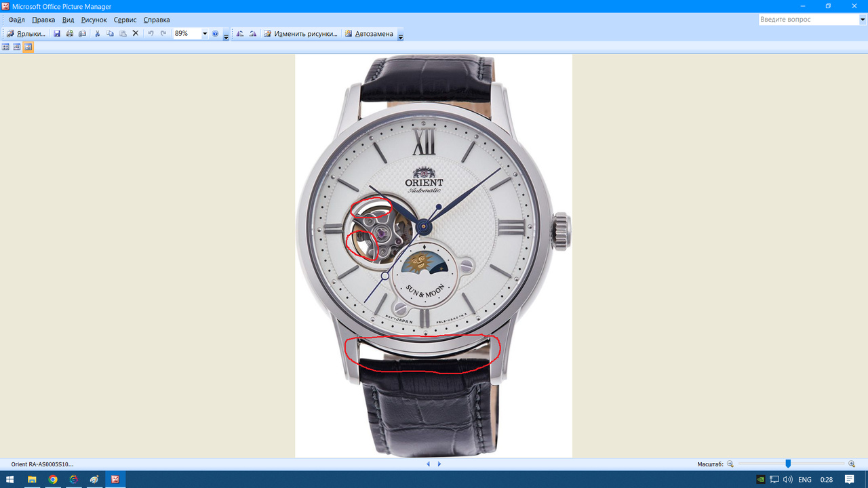Screen dimensions: 868x488
Task: Click the NVIDIA tray icon
Action: (761, 479)
